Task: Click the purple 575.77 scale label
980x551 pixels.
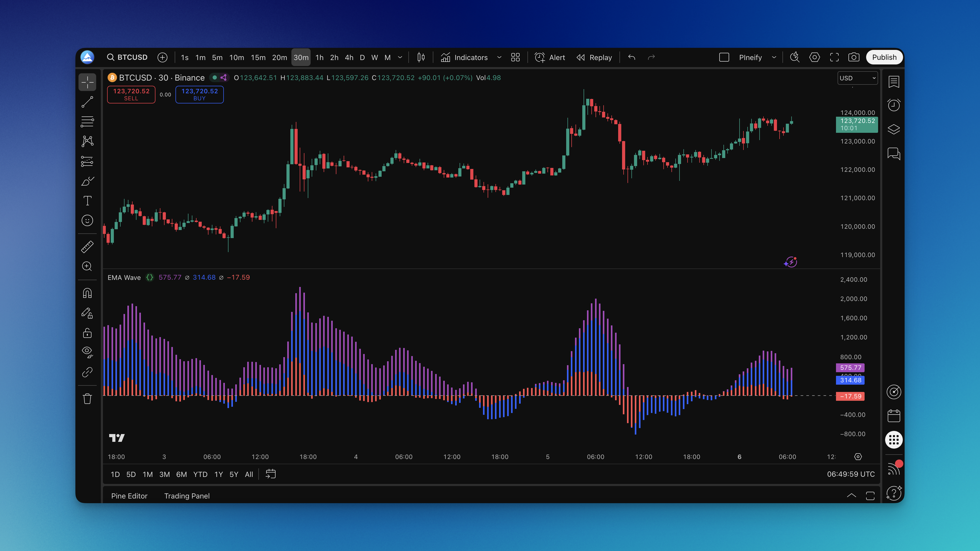Action: point(850,367)
